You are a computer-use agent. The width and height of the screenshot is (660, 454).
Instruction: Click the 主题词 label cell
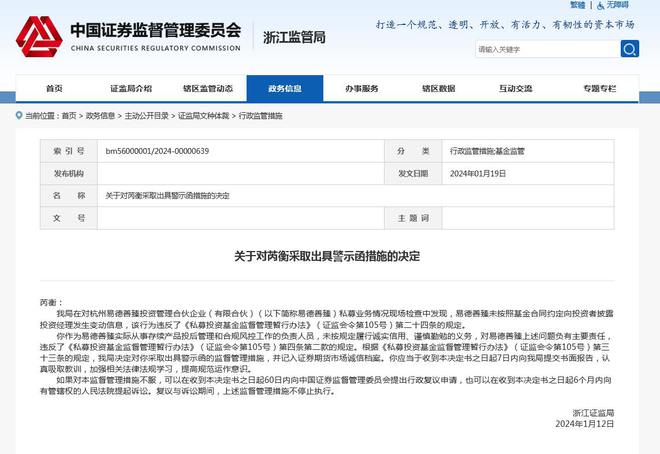(x=413, y=218)
